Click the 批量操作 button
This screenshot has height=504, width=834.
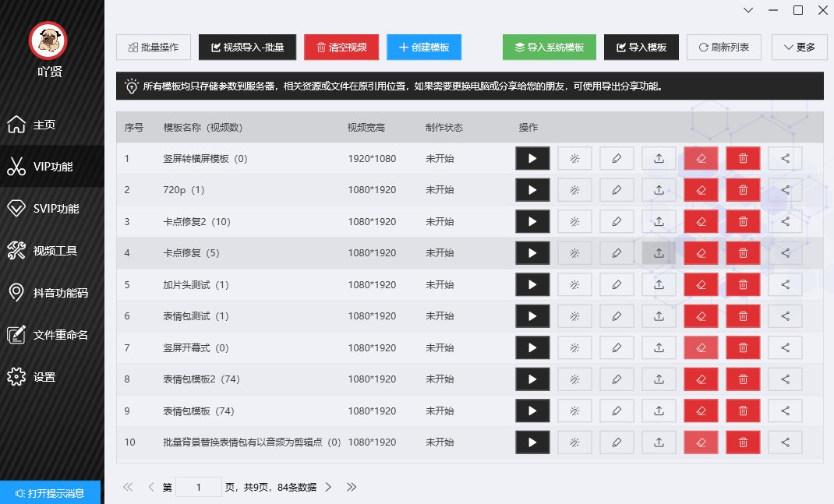point(154,48)
